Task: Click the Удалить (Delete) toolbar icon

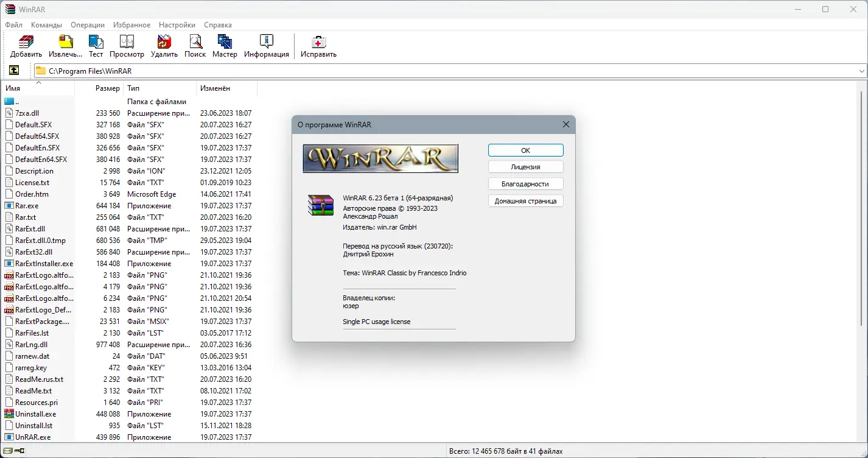Action: (x=164, y=42)
